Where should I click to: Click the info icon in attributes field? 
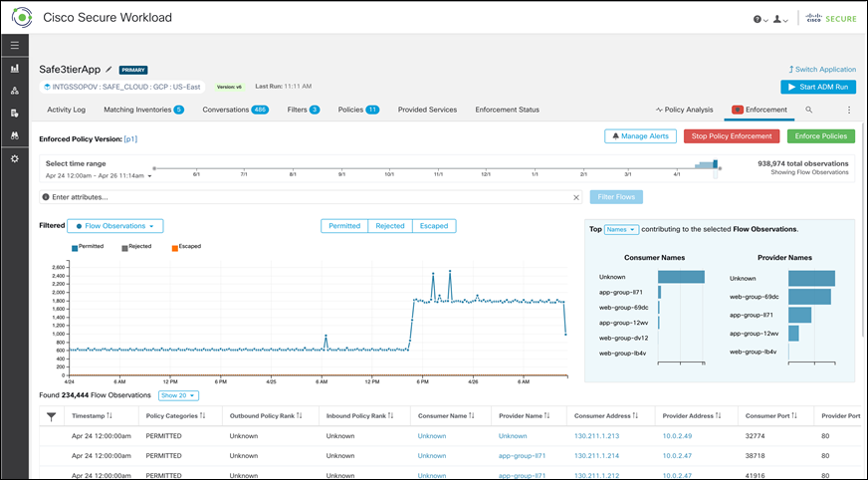pos(46,197)
